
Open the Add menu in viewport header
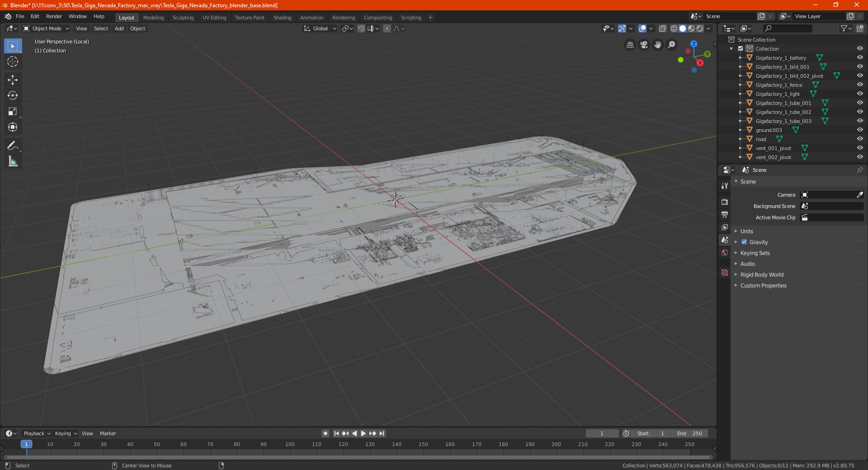coord(119,28)
